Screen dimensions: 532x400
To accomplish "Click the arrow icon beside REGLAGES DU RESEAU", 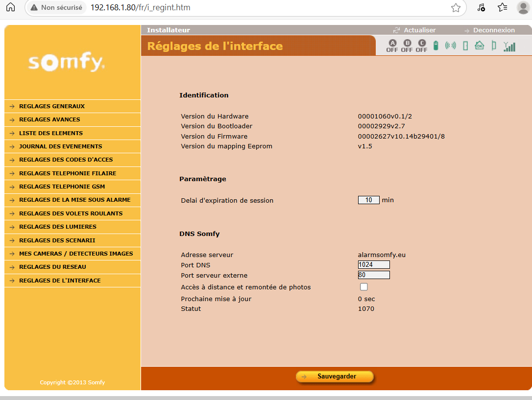I will (12, 267).
